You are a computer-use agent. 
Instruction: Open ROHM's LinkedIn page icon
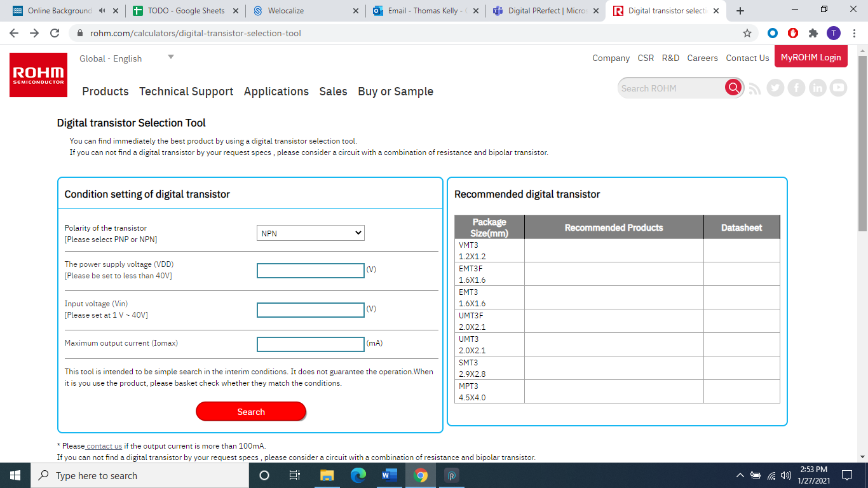tap(817, 88)
